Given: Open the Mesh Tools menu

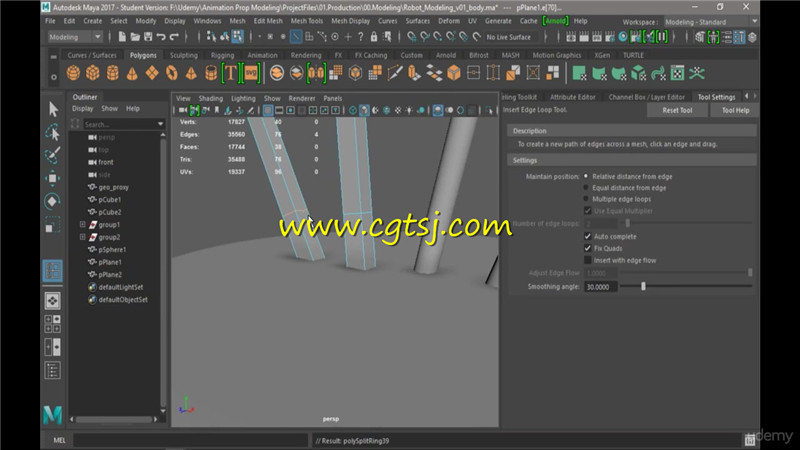Looking at the screenshot, I should tap(307, 21).
